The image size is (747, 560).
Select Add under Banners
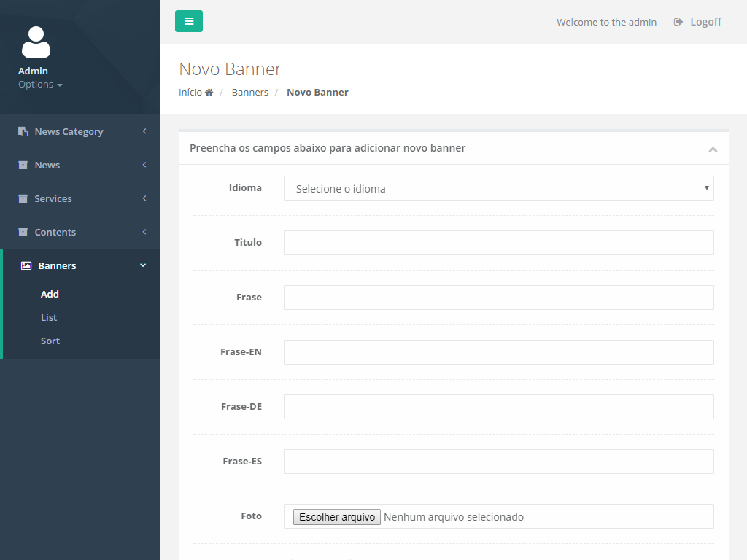(x=50, y=294)
